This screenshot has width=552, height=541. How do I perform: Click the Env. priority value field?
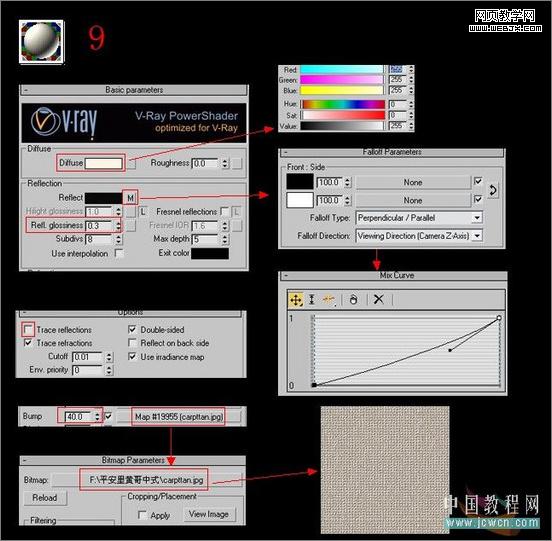point(88,370)
